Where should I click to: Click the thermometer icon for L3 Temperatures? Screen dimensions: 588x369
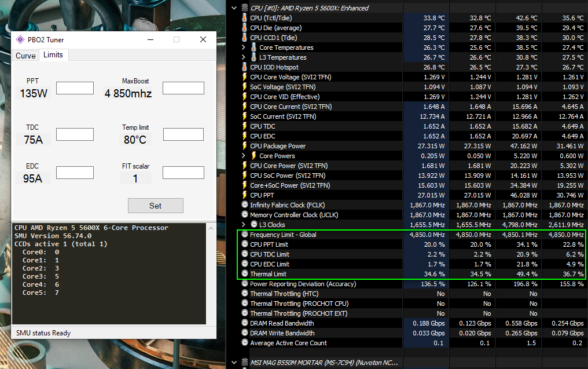[x=253, y=57]
